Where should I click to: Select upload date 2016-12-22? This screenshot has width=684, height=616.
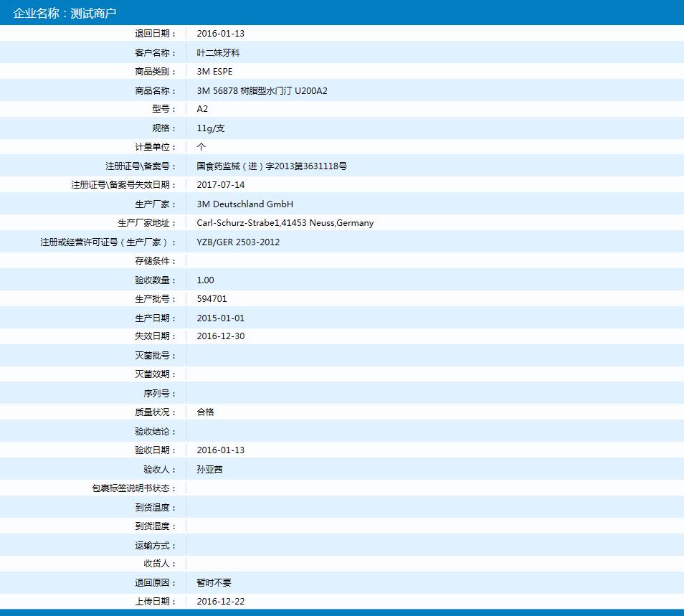coord(220,602)
